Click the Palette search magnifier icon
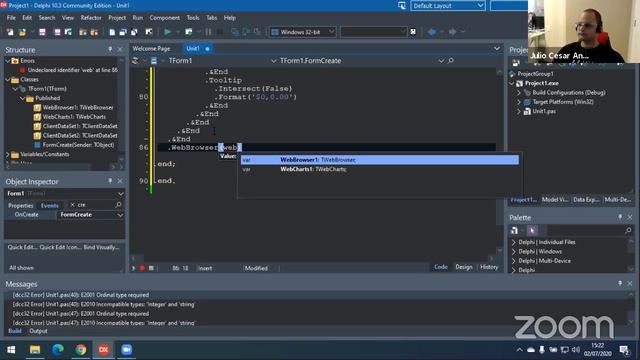This screenshot has width=640, height=360. 628,231
